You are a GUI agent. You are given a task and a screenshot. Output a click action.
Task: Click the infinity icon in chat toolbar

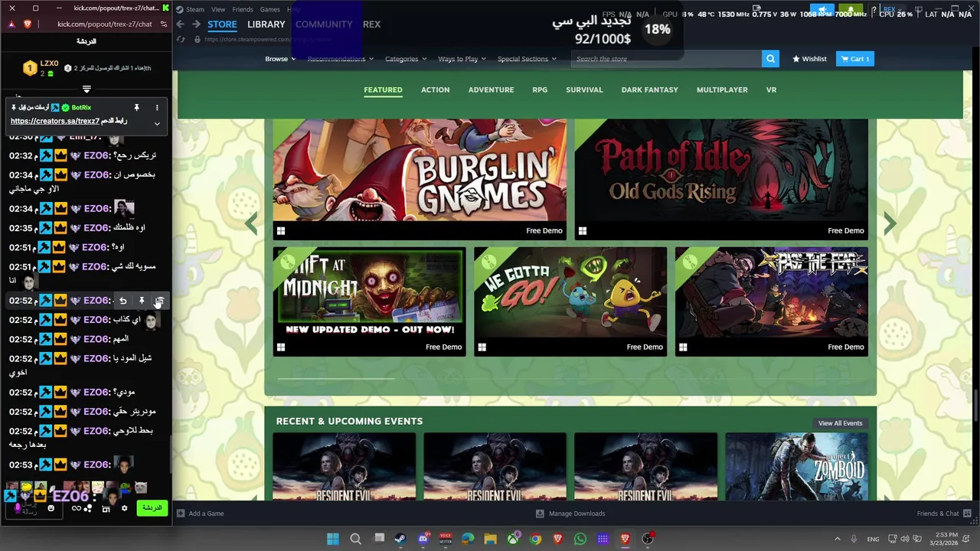tap(76, 509)
